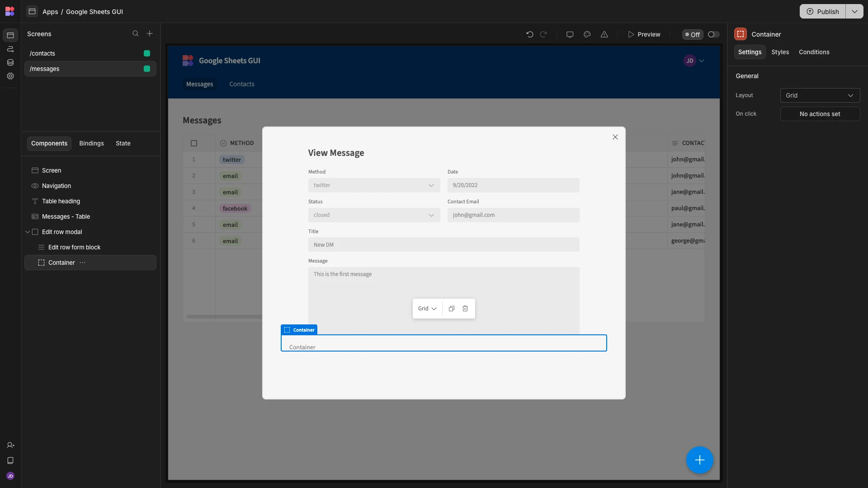Click the facebook tag in row 4
The height and width of the screenshot is (488, 868).
tap(235, 208)
